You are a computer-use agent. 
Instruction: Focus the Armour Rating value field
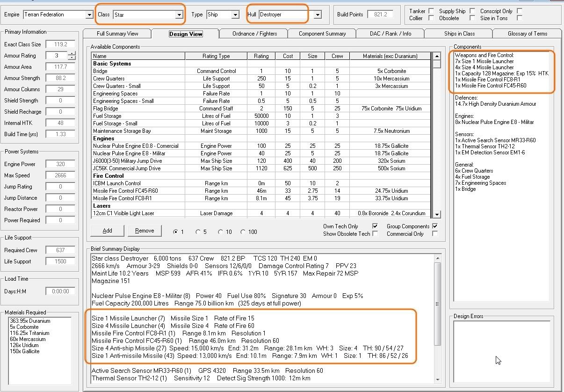(56, 56)
